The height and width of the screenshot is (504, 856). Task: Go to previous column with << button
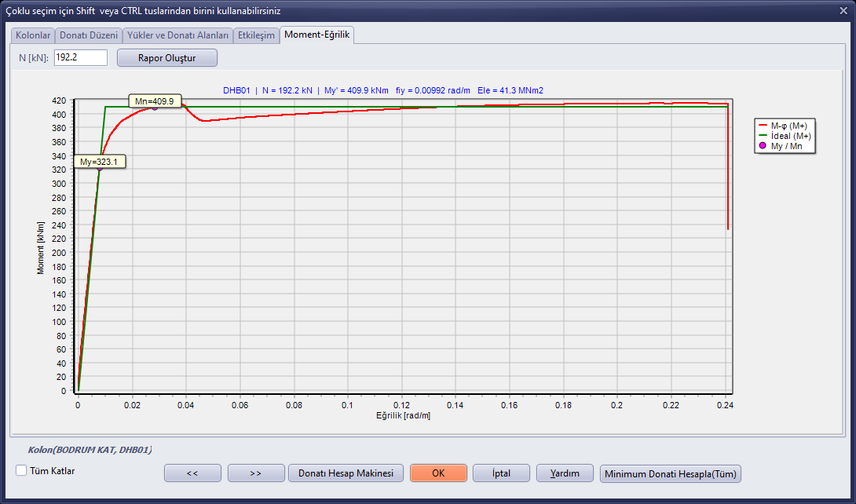[192, 473]
